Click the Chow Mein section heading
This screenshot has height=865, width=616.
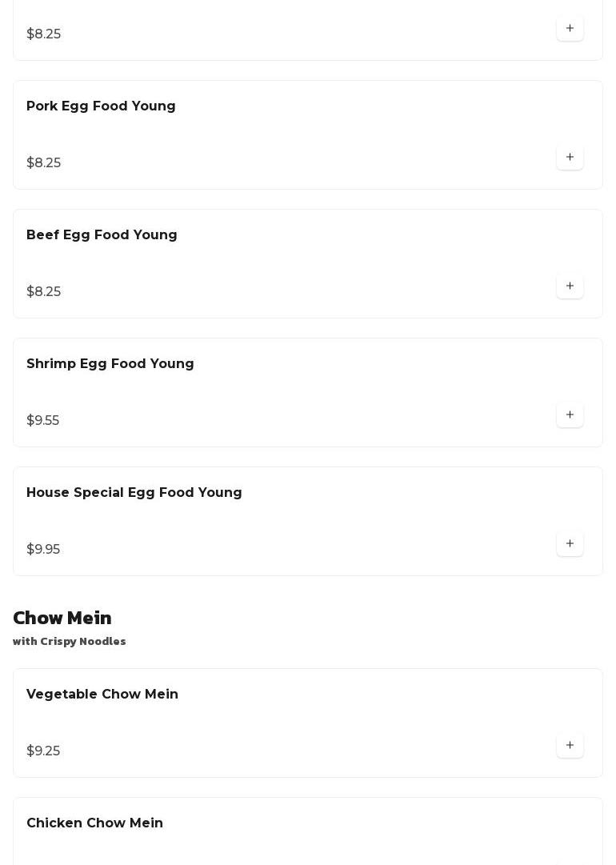point(62,618)
